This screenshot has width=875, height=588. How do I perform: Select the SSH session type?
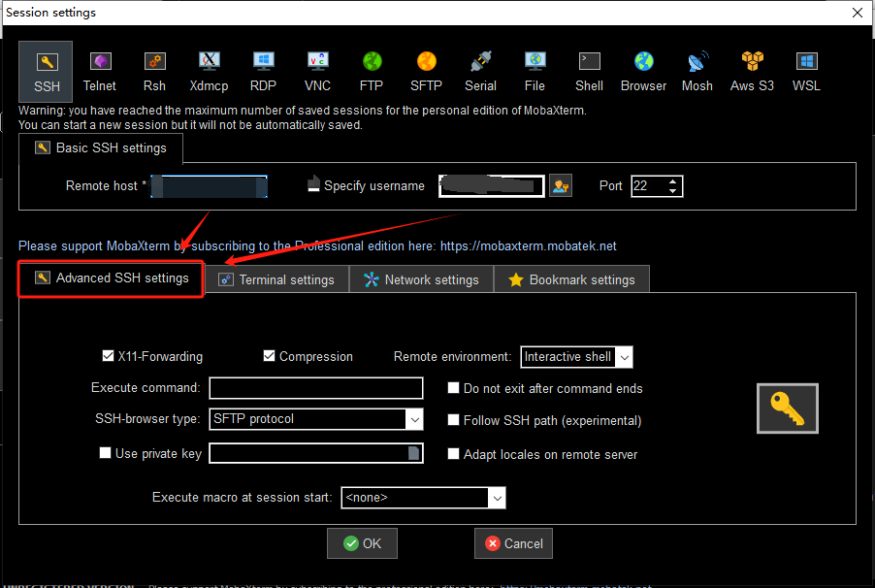click(x=46, y=71)
